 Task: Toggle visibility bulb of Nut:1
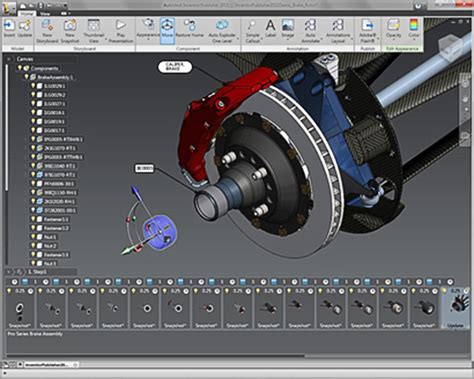tap(33, 237)
